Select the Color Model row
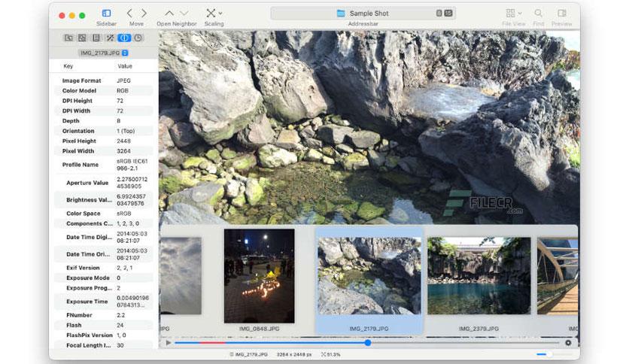 pos(104,90)
